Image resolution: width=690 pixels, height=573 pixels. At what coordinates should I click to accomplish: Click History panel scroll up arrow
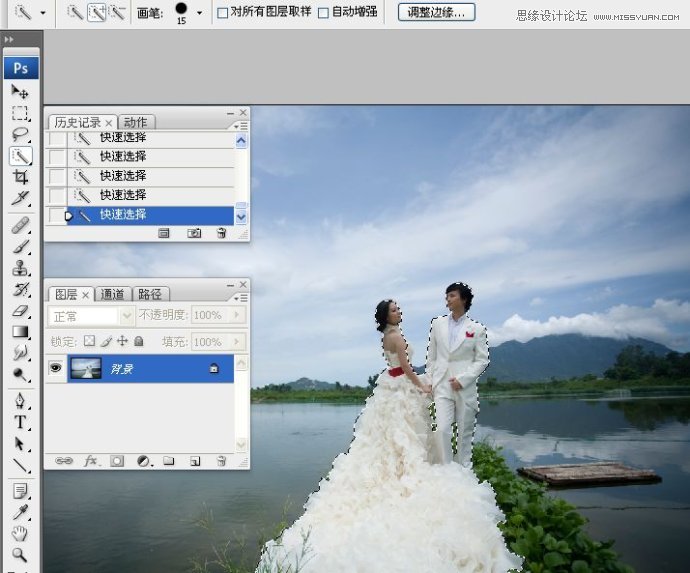tap(241, 141)
